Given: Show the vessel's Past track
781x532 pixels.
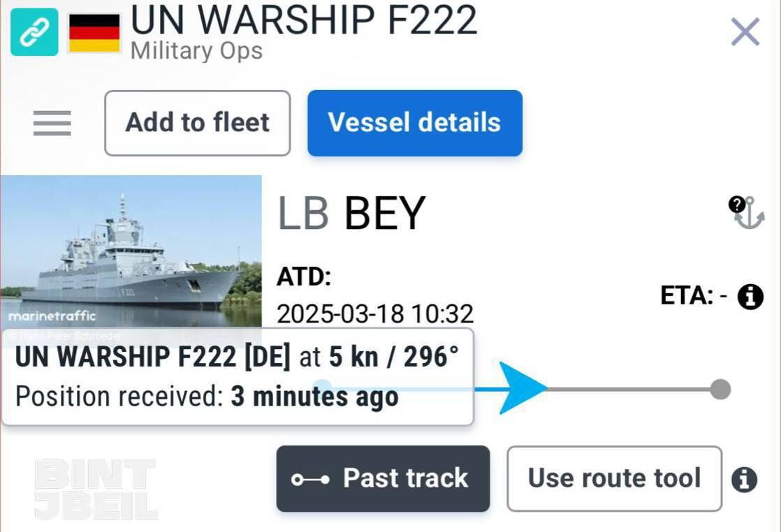Looking at the screenshot, I should (x=383, y=479).
